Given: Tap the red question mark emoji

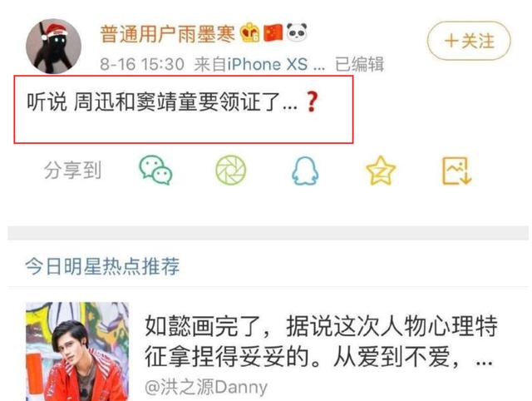Looking at the screenshot, I should [x=312, y=101].
